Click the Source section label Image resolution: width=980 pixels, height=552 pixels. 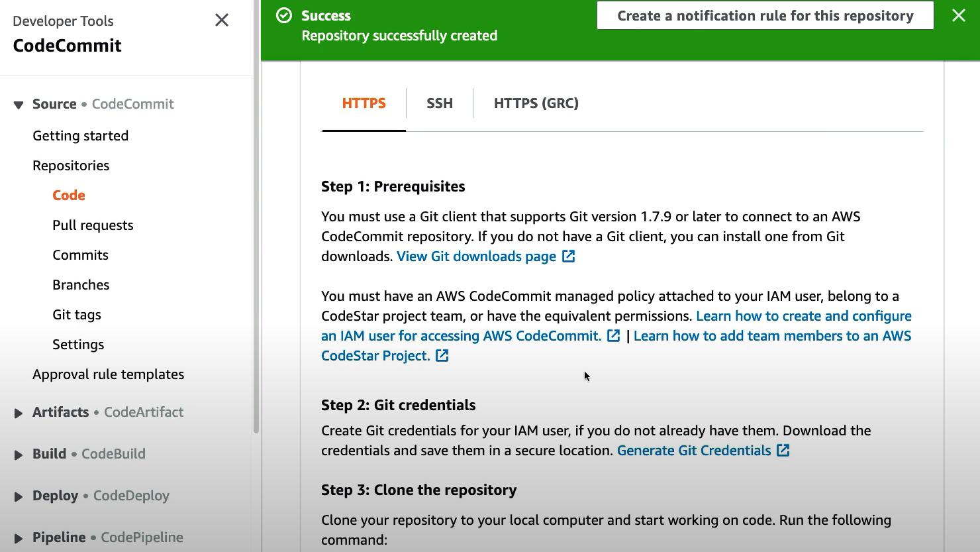coord(54,104)
